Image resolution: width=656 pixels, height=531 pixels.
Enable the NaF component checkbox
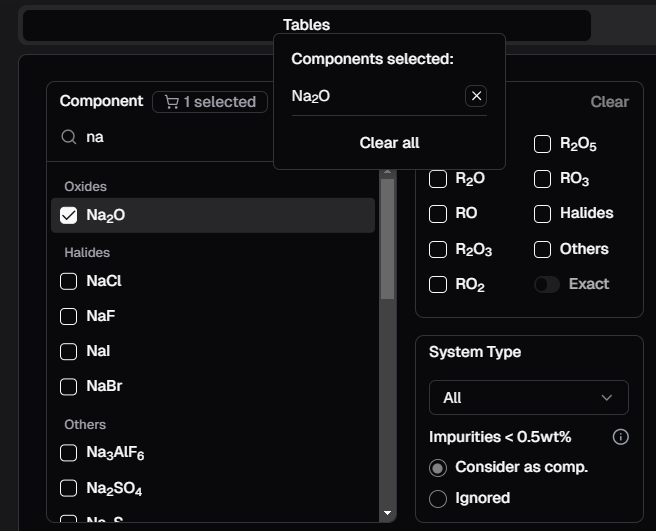click(69, 316)
